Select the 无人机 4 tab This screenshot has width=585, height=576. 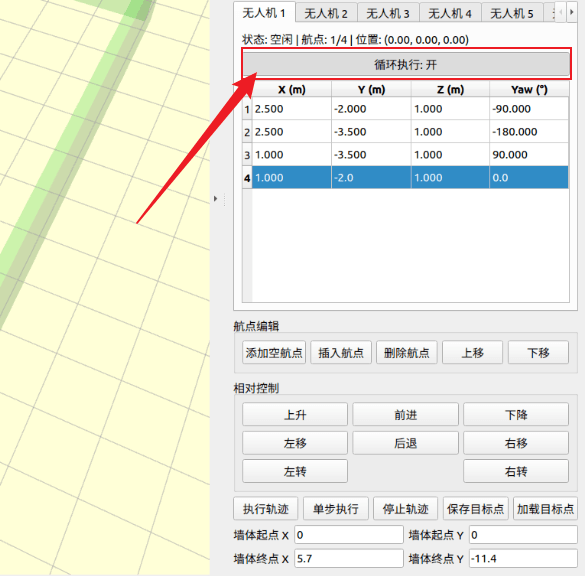tap(450, 14)
